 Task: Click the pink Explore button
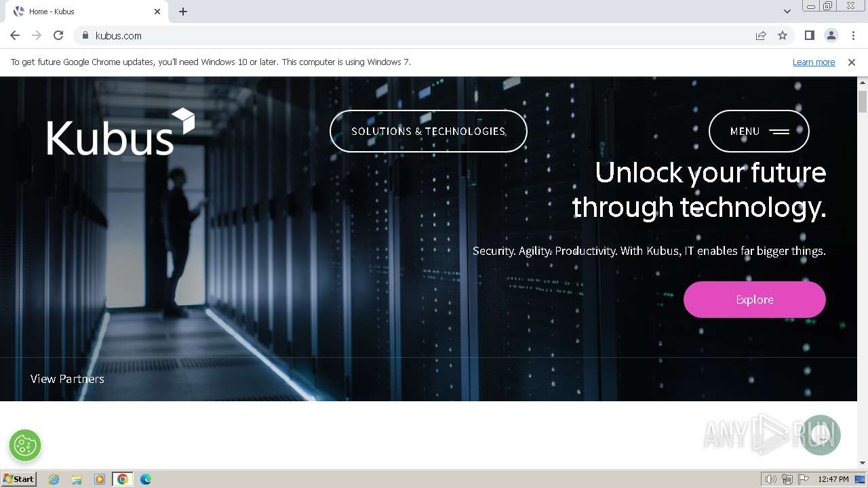click(755, 300)
